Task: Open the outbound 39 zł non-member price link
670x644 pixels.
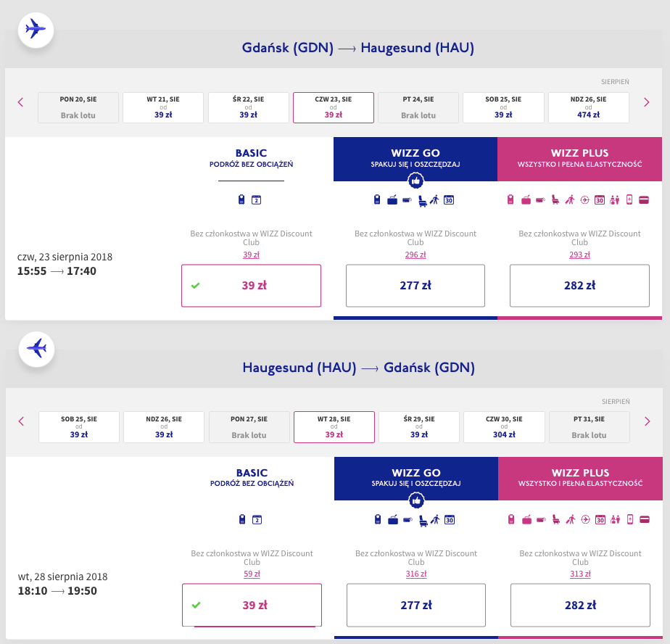Action: click(251, 255)
